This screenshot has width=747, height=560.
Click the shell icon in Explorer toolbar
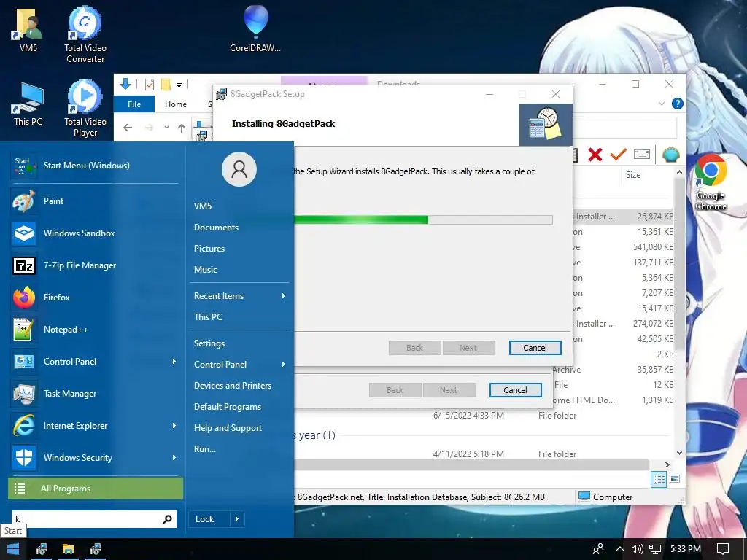(x=671, y=155)
